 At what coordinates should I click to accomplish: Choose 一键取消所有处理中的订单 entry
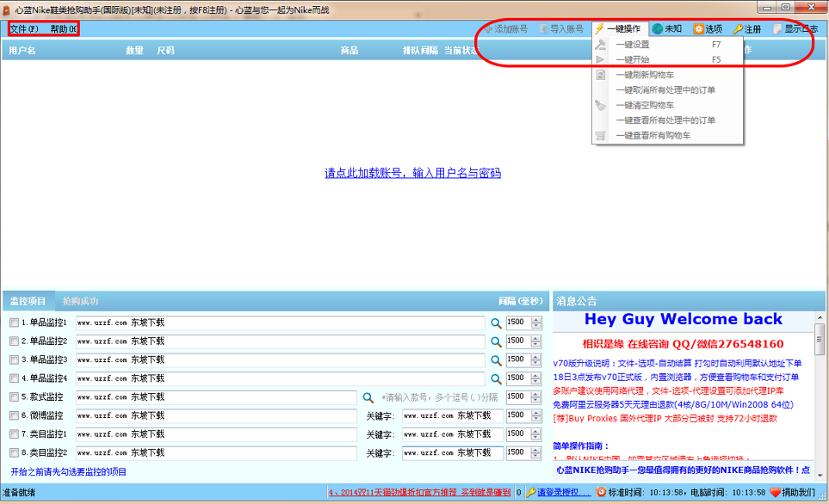(x=667, y=90)
